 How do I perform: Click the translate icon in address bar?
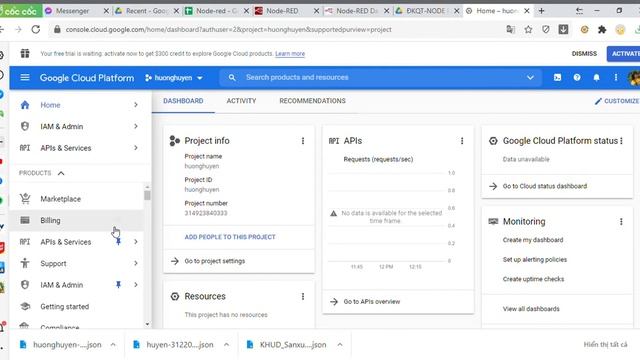click(510, 29)
